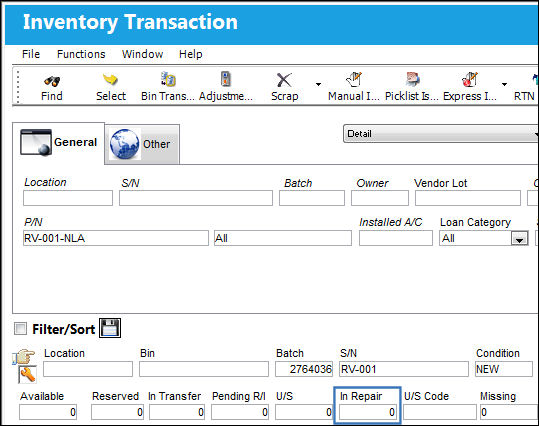Open the Help menu

[x=190, y=54]
